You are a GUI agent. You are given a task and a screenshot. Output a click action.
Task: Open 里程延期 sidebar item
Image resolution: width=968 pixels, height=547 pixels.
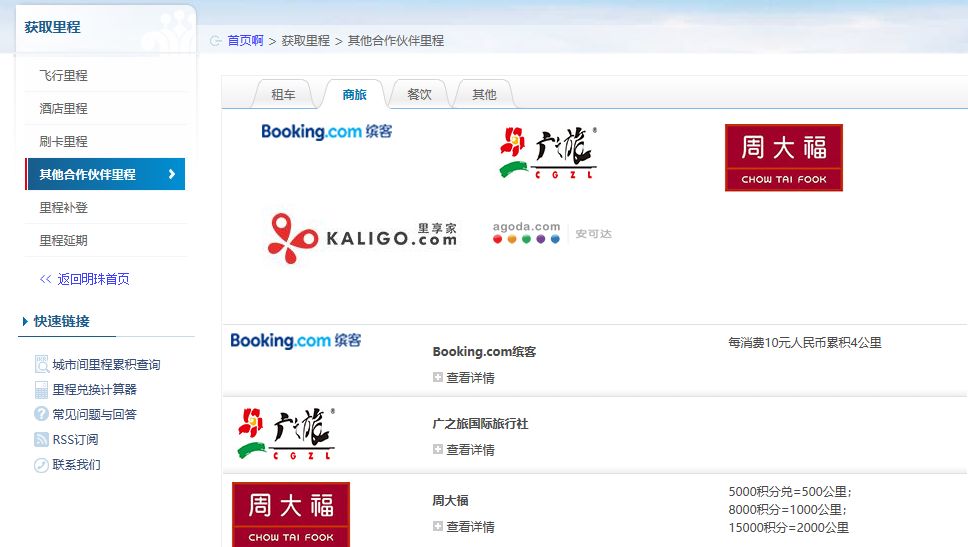coord(63,241)
